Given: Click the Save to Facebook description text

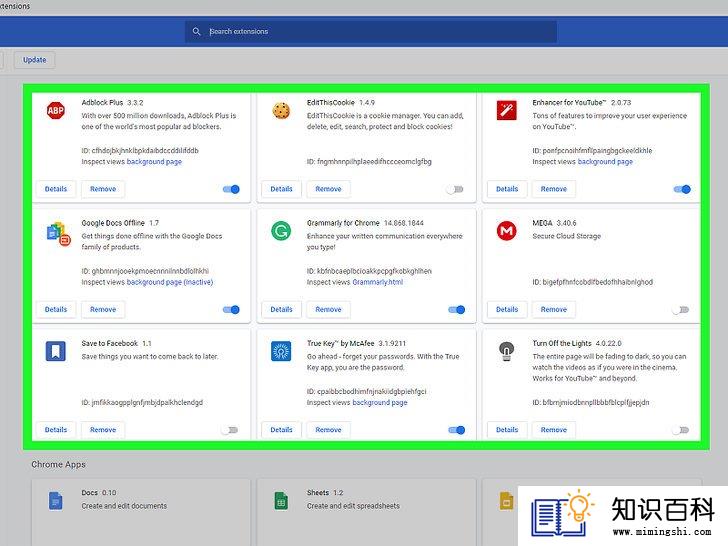Looking at the screenshot, I should click(150, 357).
